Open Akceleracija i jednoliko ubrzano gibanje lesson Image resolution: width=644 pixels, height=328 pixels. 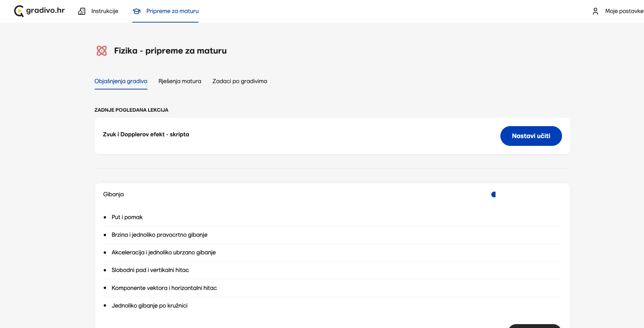tap(164, 253)
